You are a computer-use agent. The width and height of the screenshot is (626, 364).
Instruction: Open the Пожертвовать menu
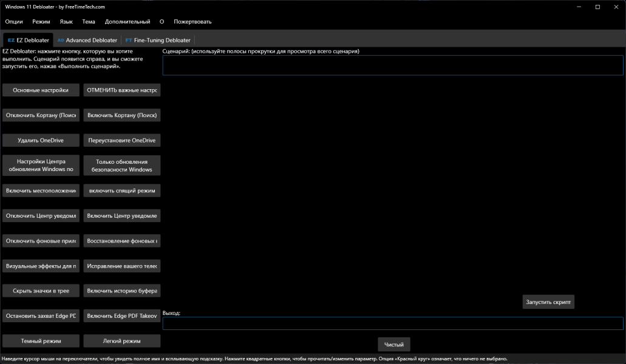coord(192,21)
